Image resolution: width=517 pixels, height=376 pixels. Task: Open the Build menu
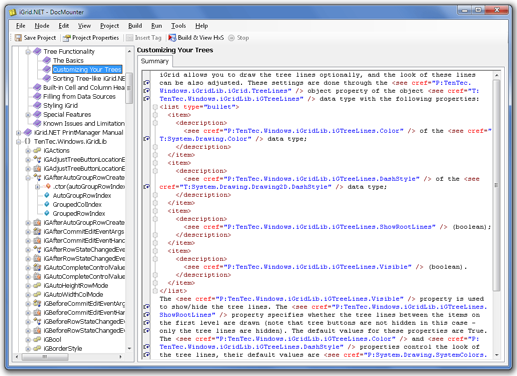tap(135, 26)
